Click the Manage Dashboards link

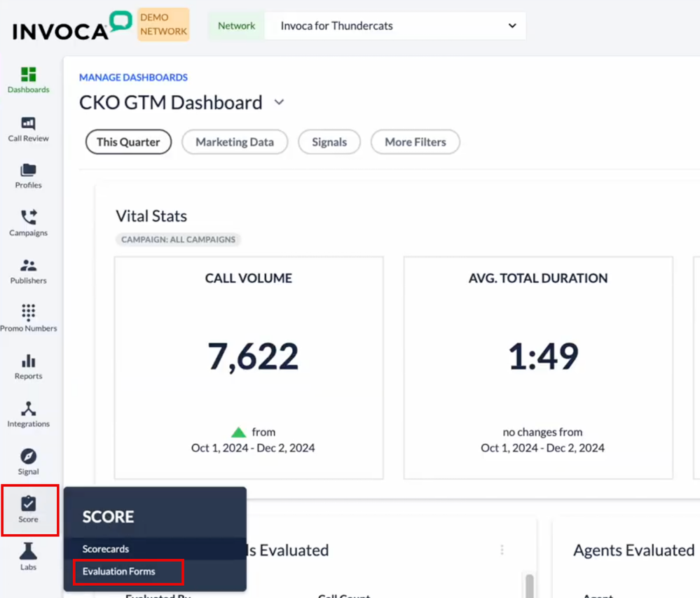click(x=133, y=77)
